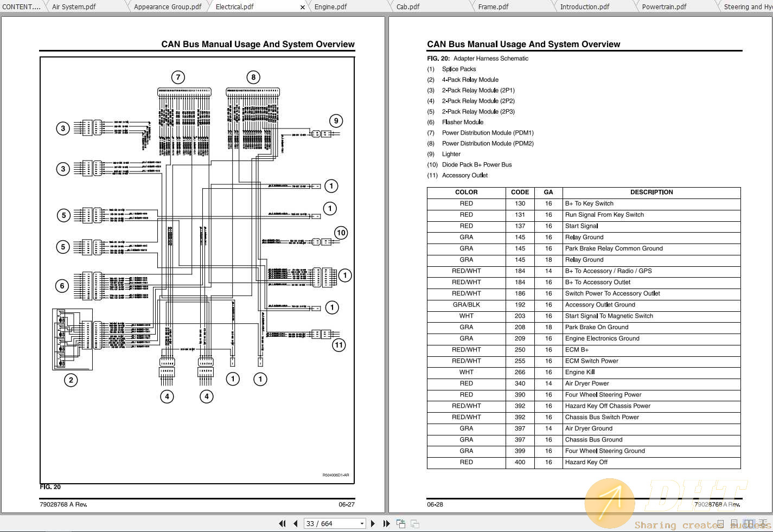Select two-page continuous layout icon
773x532 pixels.
[763, 523]
